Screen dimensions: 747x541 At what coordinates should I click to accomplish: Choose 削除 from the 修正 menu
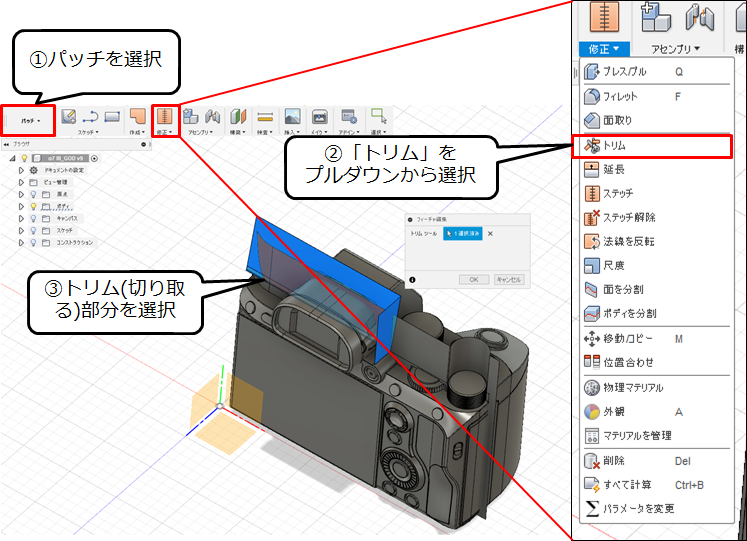656,461
